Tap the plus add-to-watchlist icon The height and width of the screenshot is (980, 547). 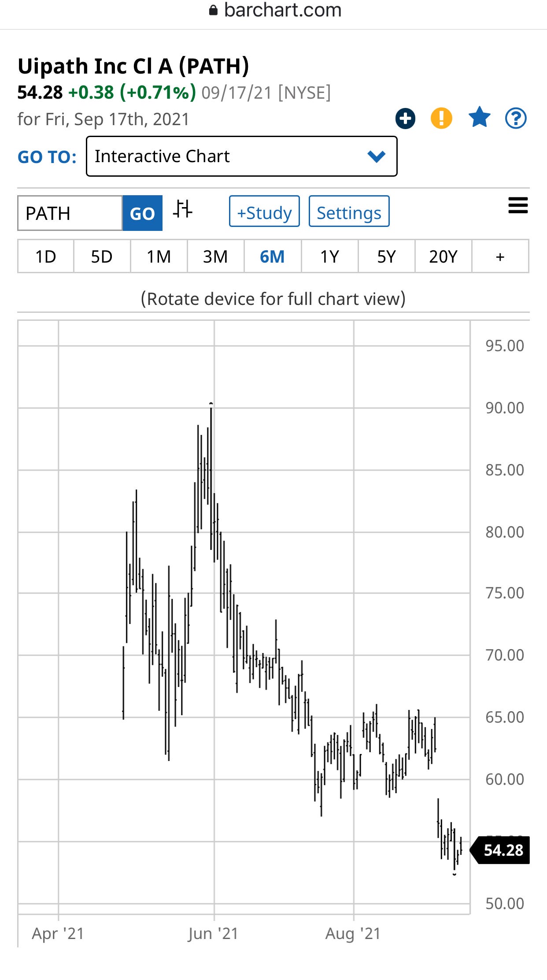pos(405,119)
